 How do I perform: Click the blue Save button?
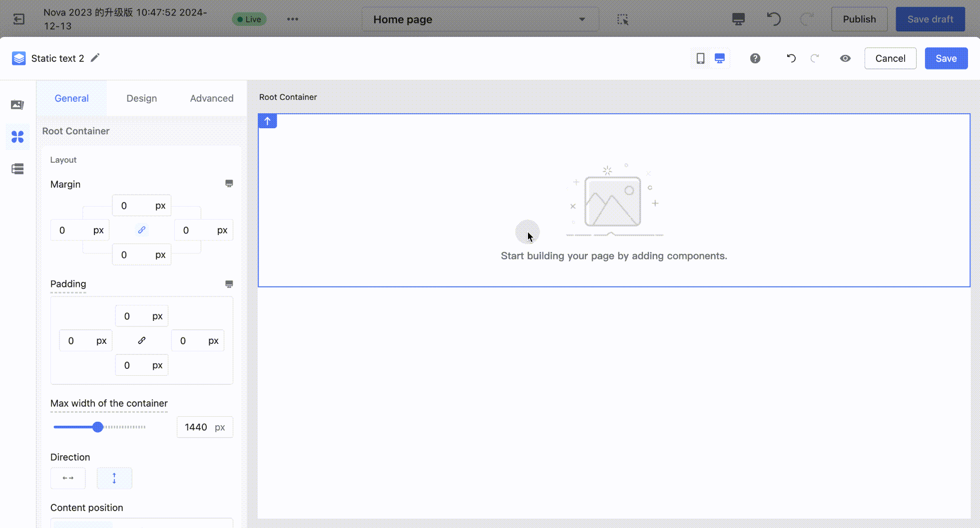946,58
